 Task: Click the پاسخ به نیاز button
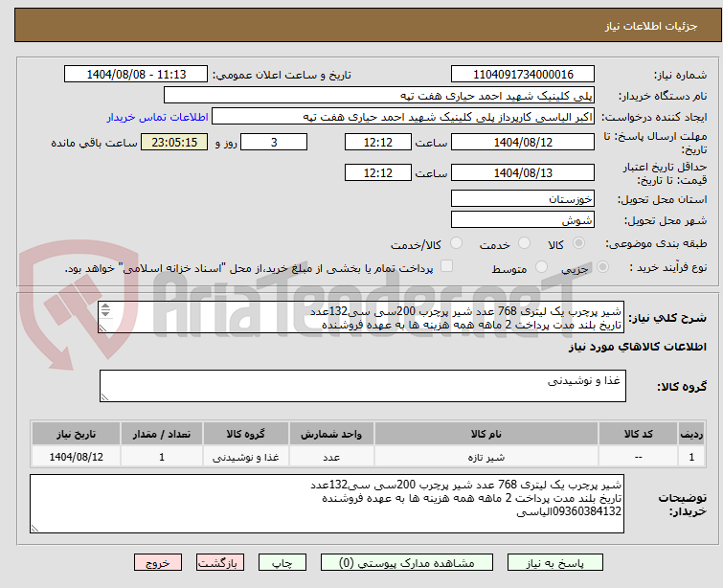(555, 563)
